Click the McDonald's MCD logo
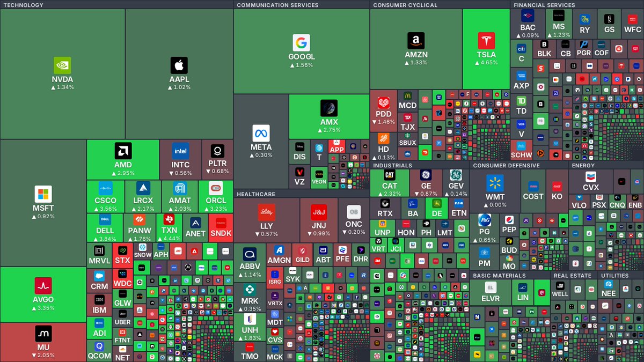This screenshot has height=362, width=644. coord(407,95)
